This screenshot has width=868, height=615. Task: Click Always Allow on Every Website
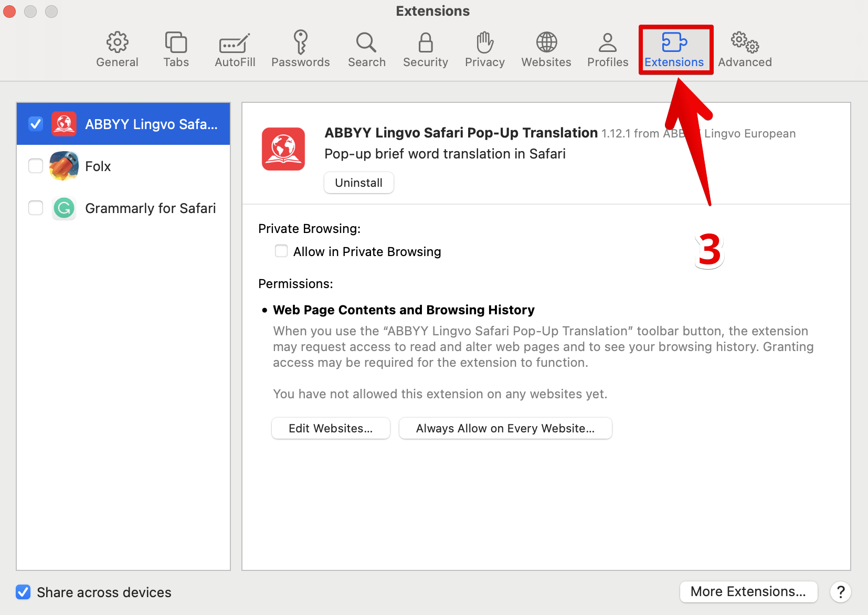click(505, 428)
